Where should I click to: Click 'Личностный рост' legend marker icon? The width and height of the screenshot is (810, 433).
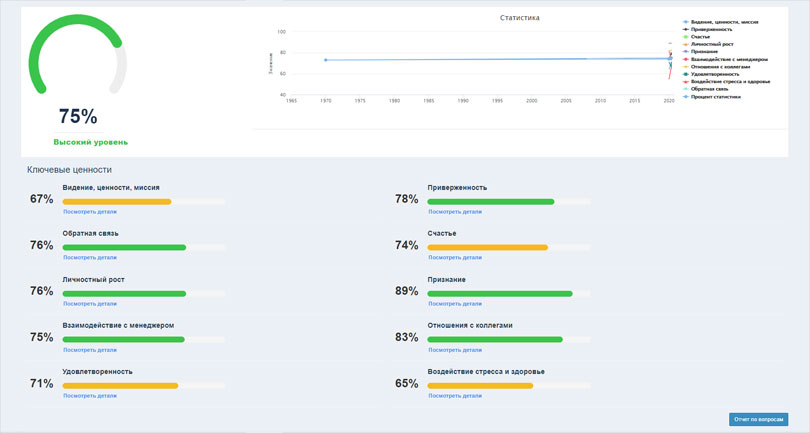pyautogui.click(x=686, y=44)
